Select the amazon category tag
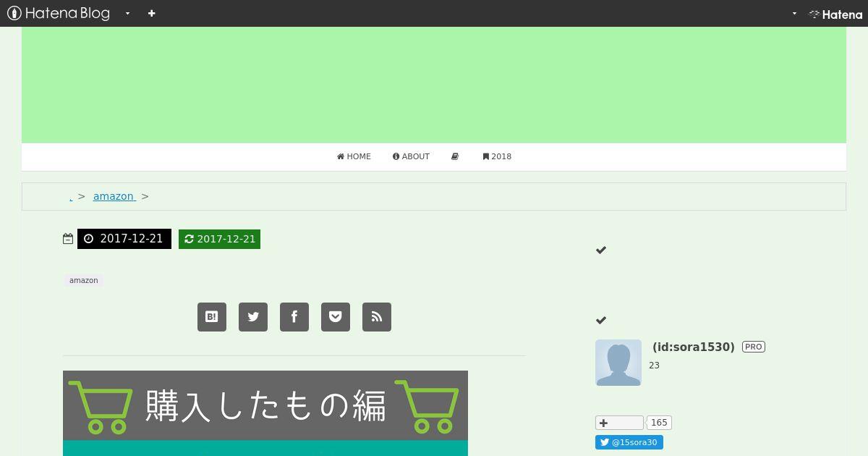This screenshot has width=868, height=456. [84, 280]
